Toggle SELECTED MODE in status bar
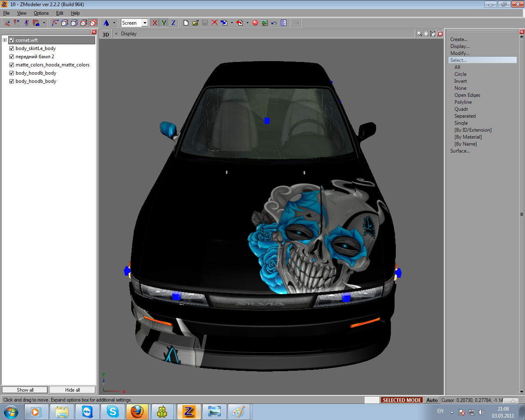The width and height of the screenshot is (525, 420). [402, 400]
